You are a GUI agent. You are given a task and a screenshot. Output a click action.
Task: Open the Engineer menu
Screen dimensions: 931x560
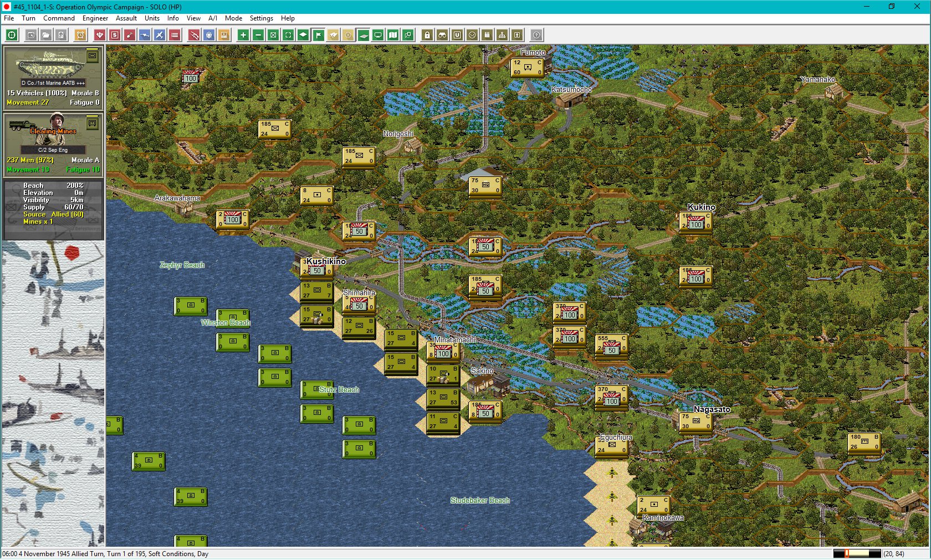[95, 18]
